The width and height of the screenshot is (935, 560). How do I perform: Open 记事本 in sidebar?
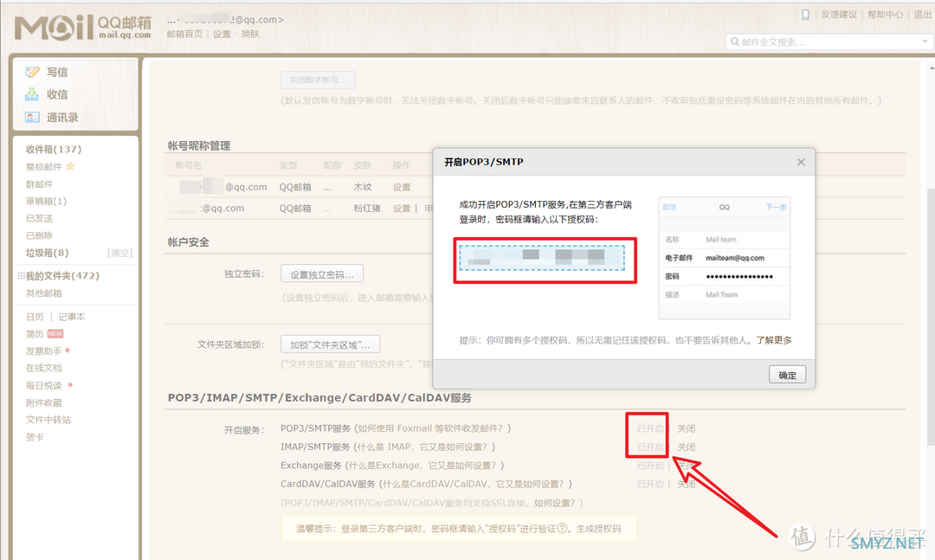coord(72,317)
